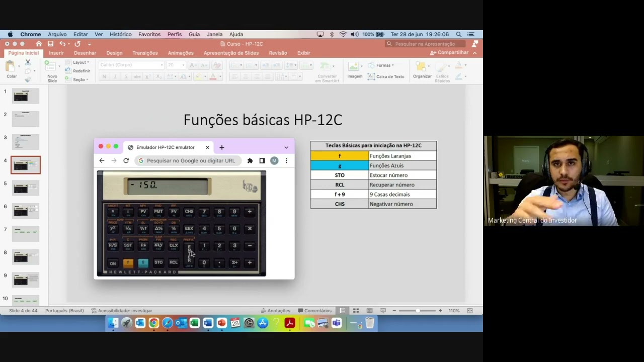Open Adobe Acrobat from the Dock
Screen dimensions: 644x362
[289, 323]
